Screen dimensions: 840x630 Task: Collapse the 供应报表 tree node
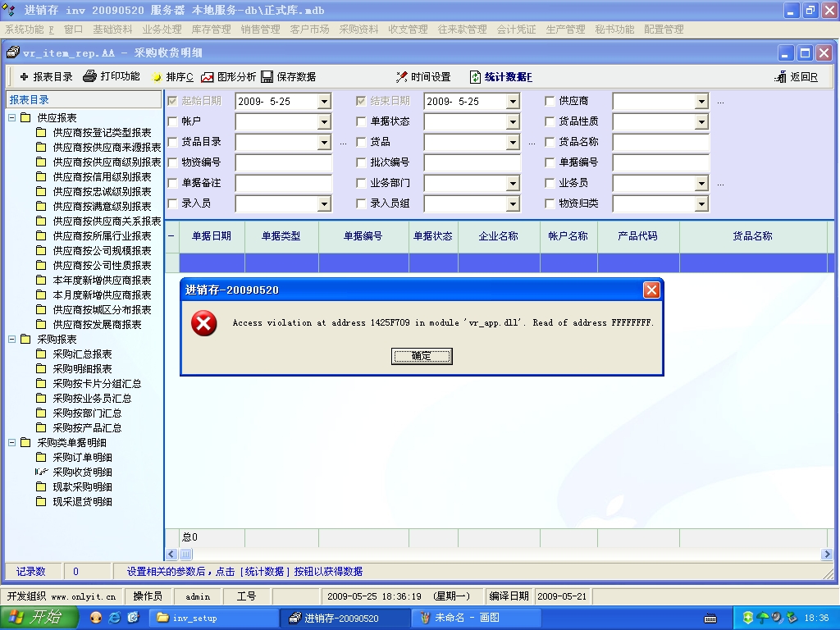[x=12, y=118]
